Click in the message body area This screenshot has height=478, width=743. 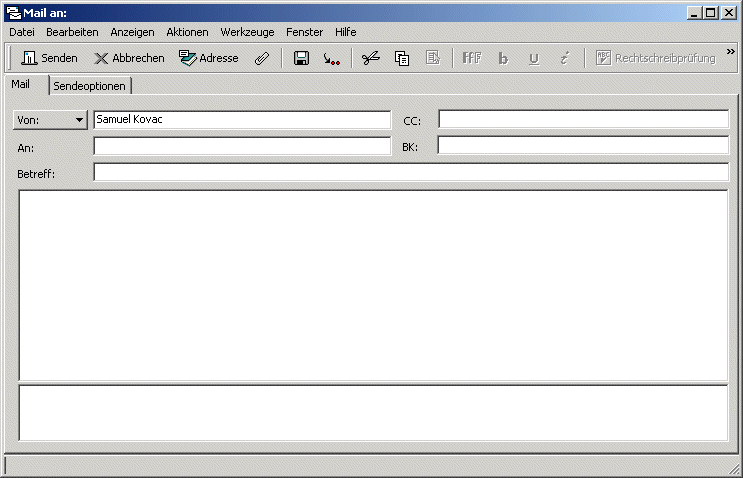[373, 285]
